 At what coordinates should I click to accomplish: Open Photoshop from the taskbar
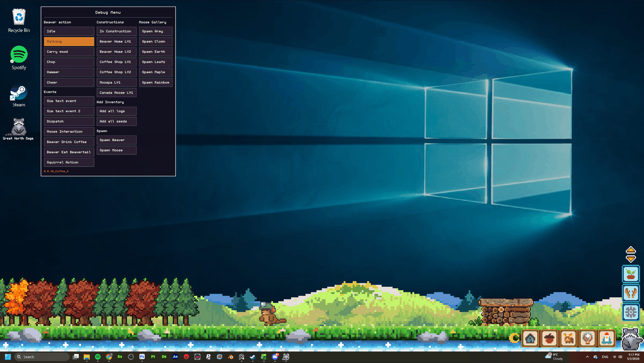point(142,357)
